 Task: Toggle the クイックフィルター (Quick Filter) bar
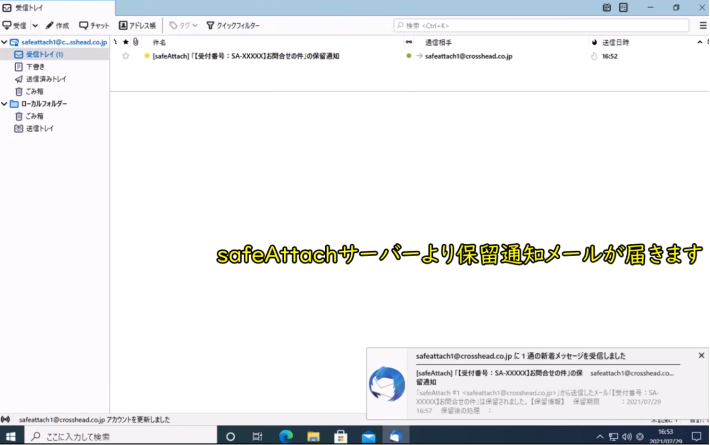click(x=233, y=25)
